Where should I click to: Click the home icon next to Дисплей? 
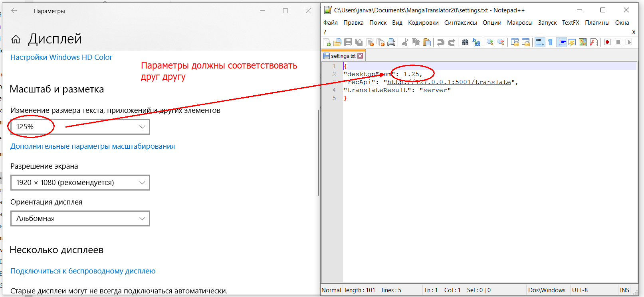coord(16,39)
